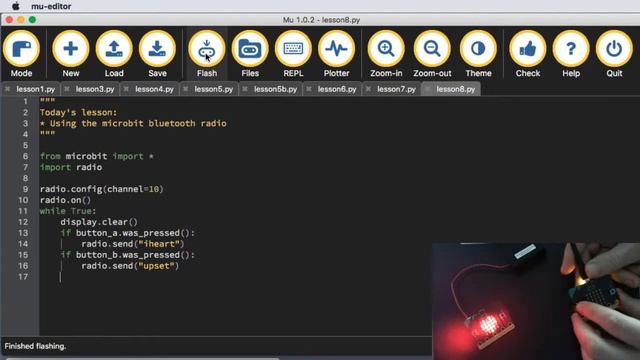
Task: Click the radio.send("upset") line
Action: click(130, 266)
